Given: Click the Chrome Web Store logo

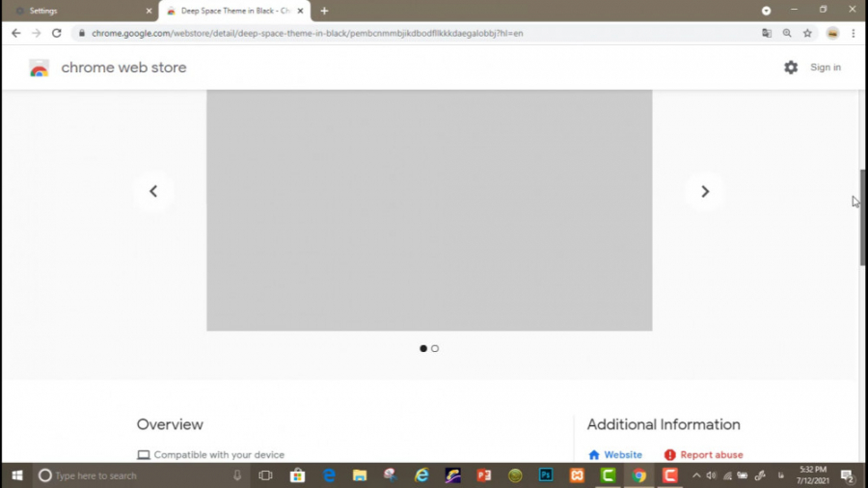Looking at the screenshot, I should [x=40, y=68].
